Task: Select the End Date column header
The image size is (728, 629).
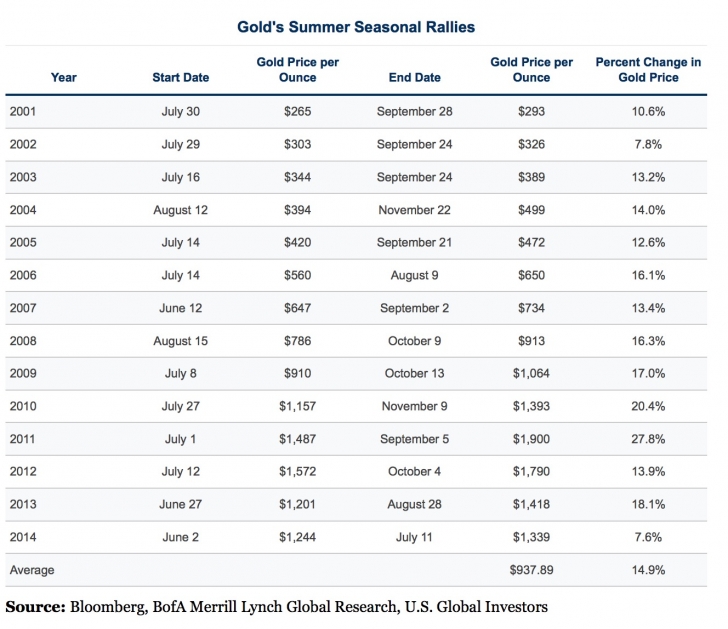Action: click(x=414, y=77)
